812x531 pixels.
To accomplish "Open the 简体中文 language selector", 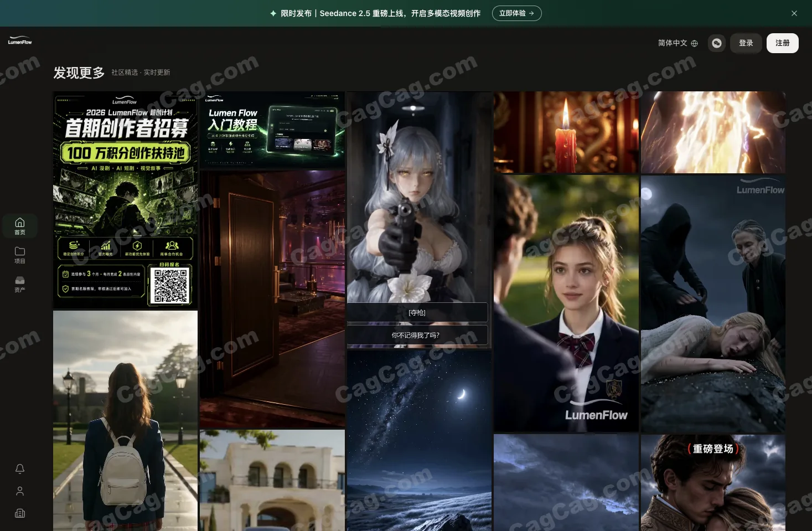I will point(678,43).
